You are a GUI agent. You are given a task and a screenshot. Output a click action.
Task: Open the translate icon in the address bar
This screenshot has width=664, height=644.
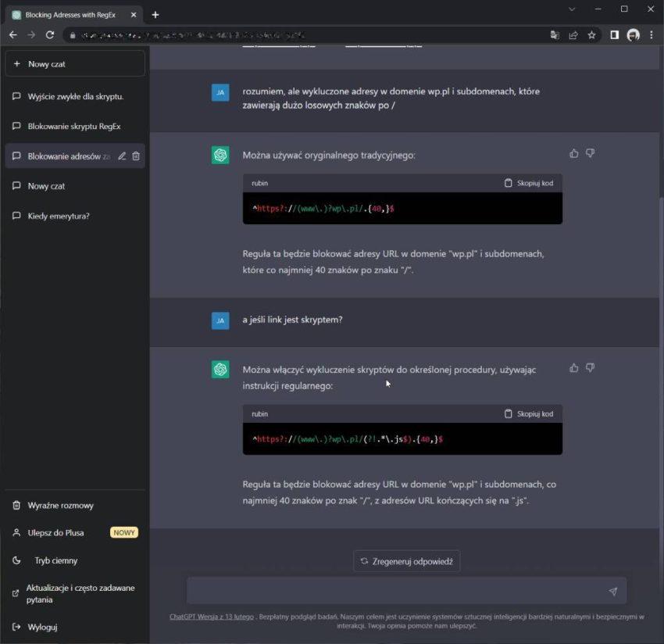click(555, 35)
